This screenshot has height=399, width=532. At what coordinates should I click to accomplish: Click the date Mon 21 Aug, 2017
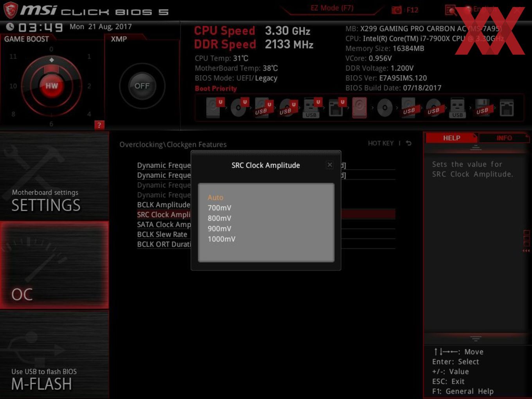pyautogui.click(x=101, y=27)
